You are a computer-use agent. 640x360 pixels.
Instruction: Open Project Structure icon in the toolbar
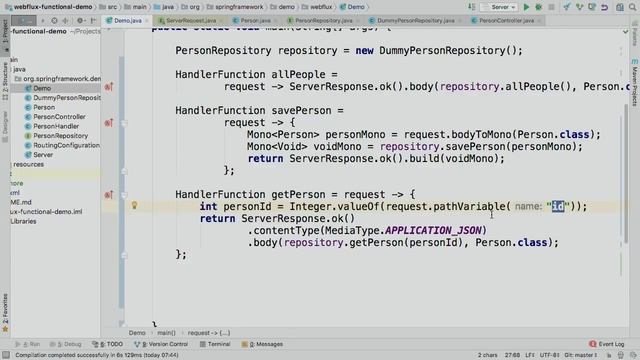click(x=620, y=7)
